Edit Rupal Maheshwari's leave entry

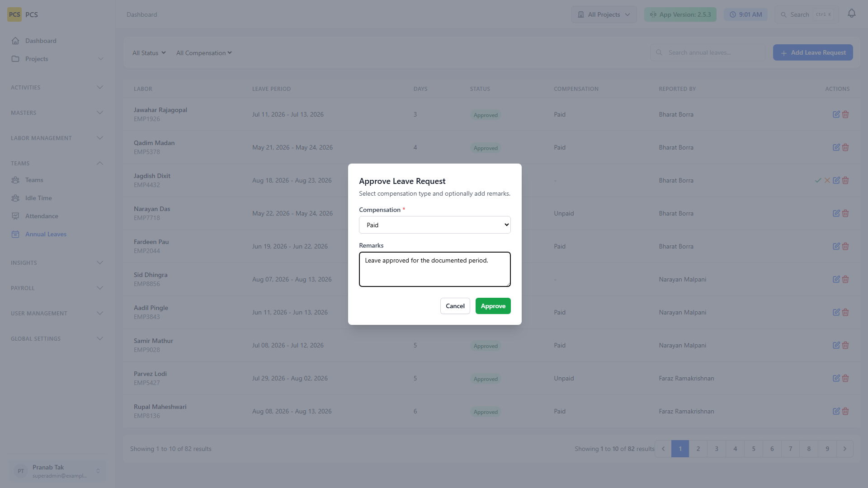pyautogui.click(x=836, y=412)
